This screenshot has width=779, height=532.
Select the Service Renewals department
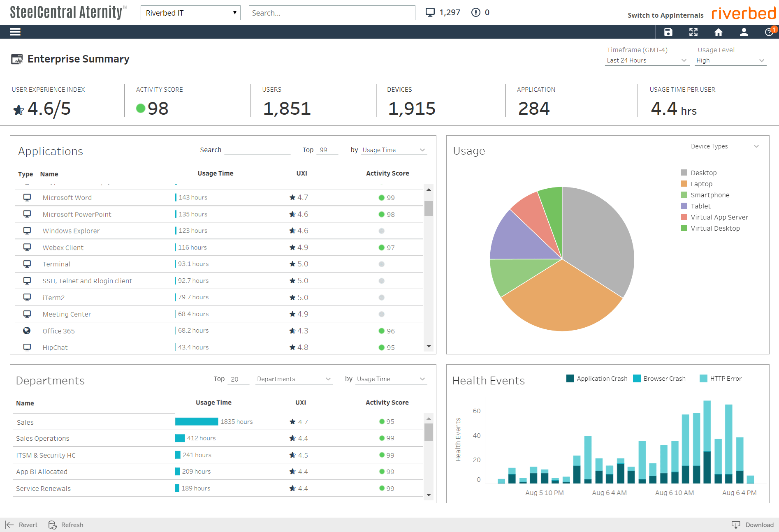coord(43,488)
